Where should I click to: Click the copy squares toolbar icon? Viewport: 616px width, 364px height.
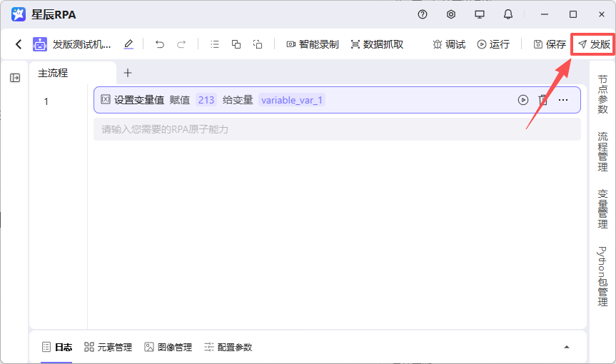(236, 44)
